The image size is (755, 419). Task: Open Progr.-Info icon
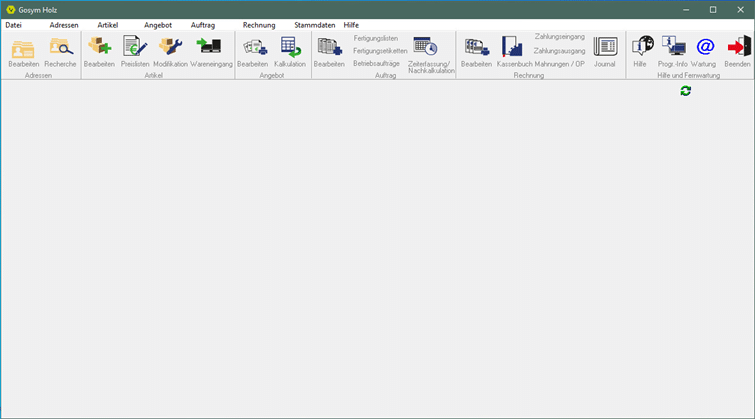673,47
